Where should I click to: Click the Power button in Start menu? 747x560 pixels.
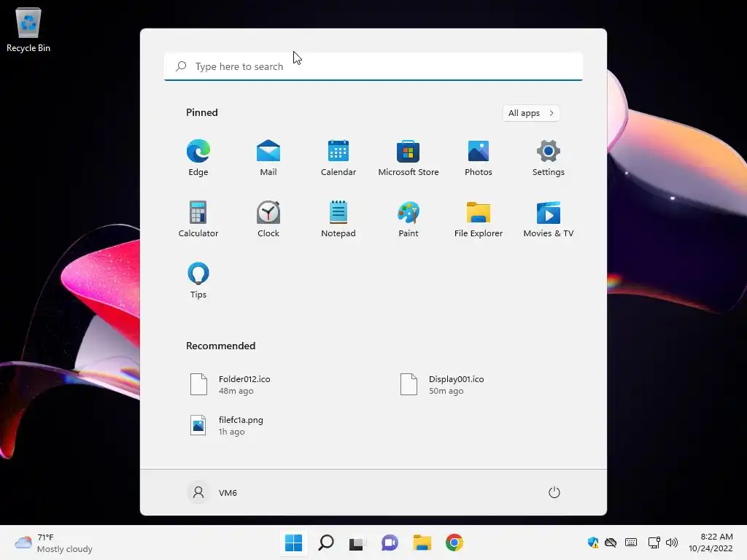coord(554,492)
